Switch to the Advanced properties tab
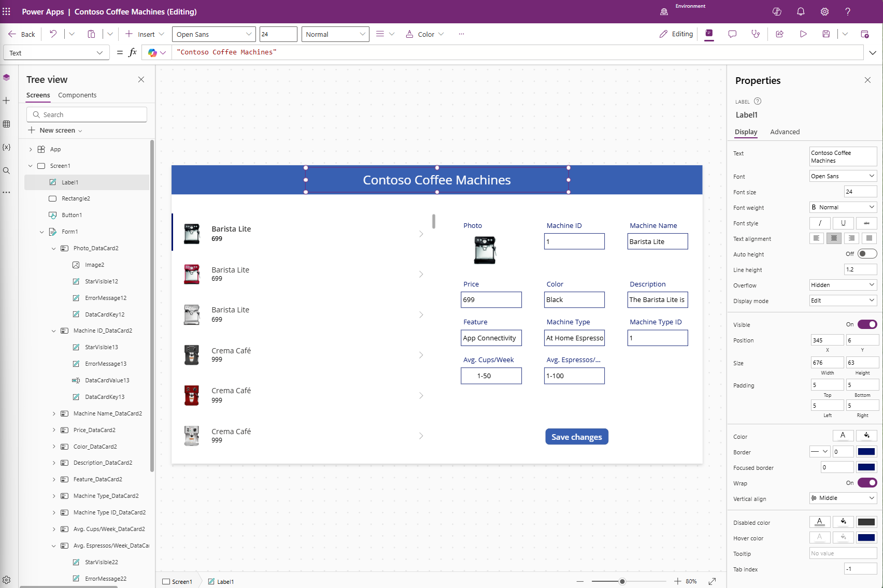 point(785,132)
